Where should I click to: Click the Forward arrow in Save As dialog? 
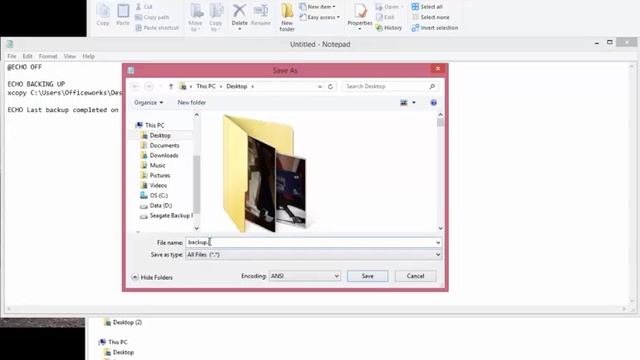(149, 86)
